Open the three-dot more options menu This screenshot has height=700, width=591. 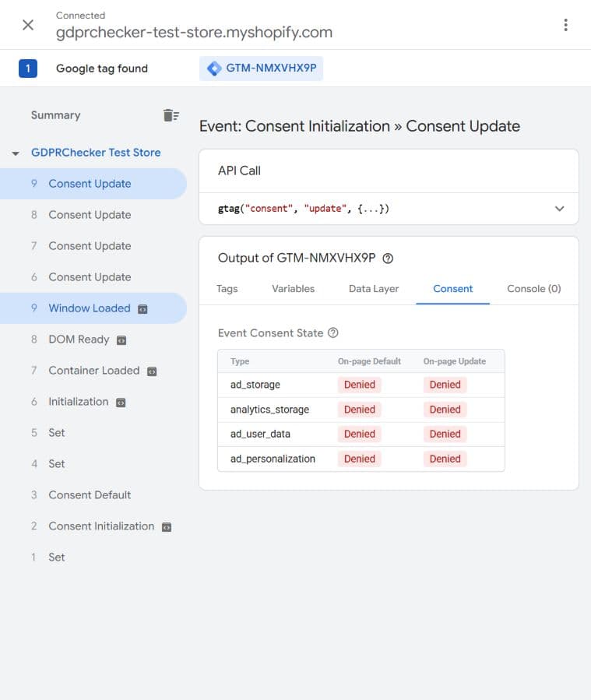565,25
